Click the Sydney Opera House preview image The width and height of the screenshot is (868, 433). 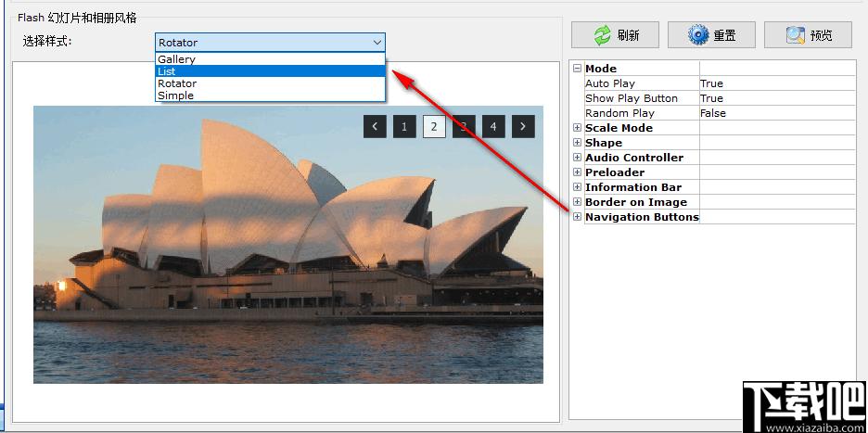(x=287, y=245)
